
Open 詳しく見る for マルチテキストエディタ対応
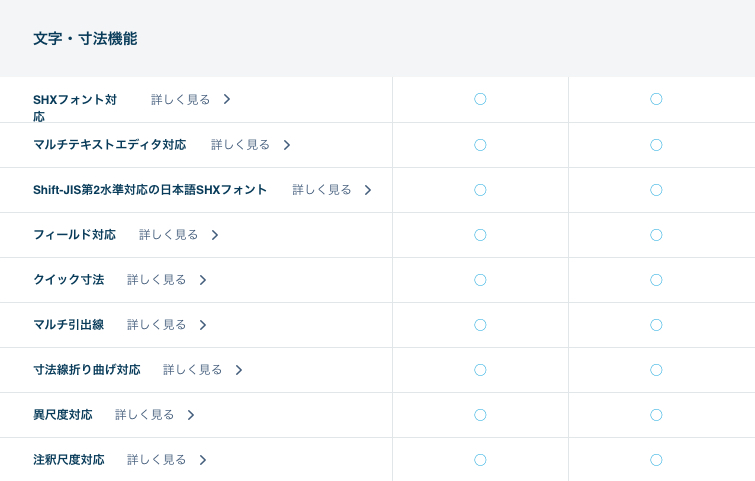tap(241, 145)
